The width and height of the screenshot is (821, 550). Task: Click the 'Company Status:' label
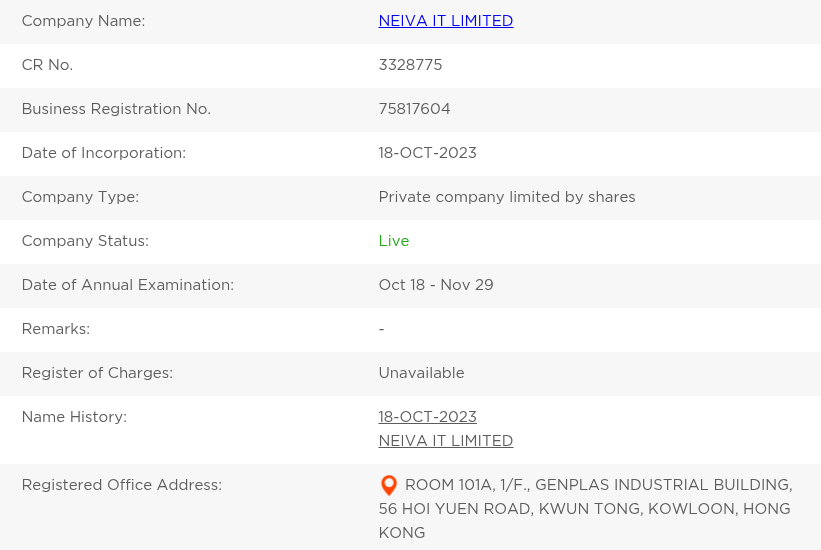(85, 241)
